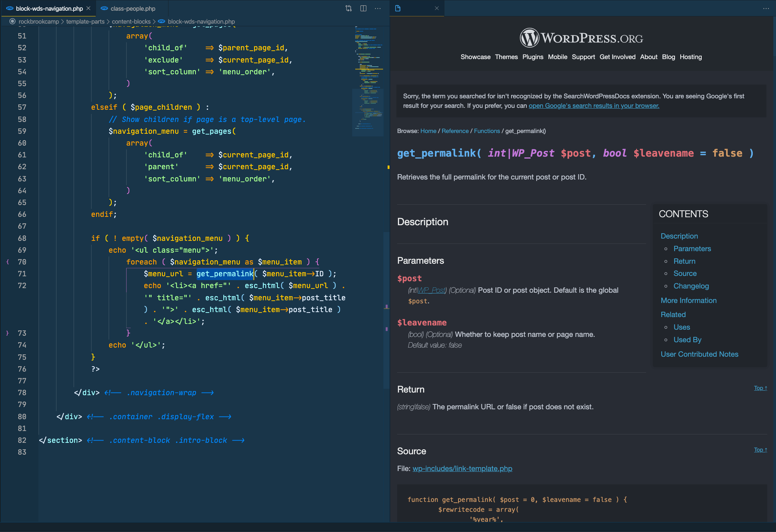Click Changelog in the Contents panel
776x532 pixels.
coord(691,286)
